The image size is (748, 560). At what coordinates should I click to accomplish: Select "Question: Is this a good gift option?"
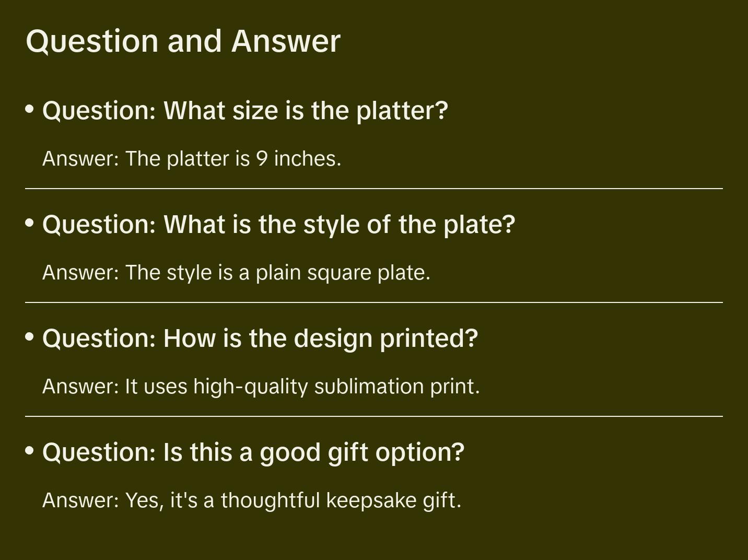[253, 452]
